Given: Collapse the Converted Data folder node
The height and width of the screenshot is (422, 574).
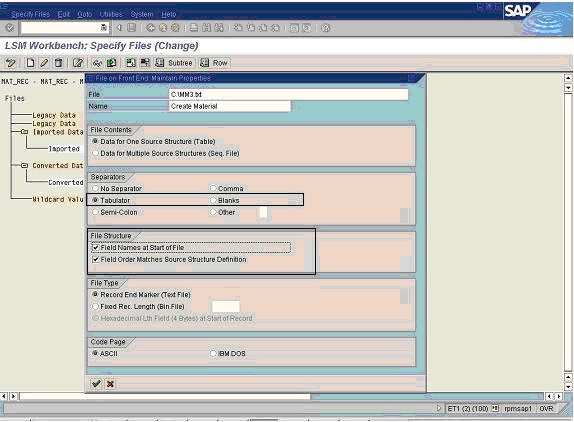Looking at the screenshot, I should 24,165.
